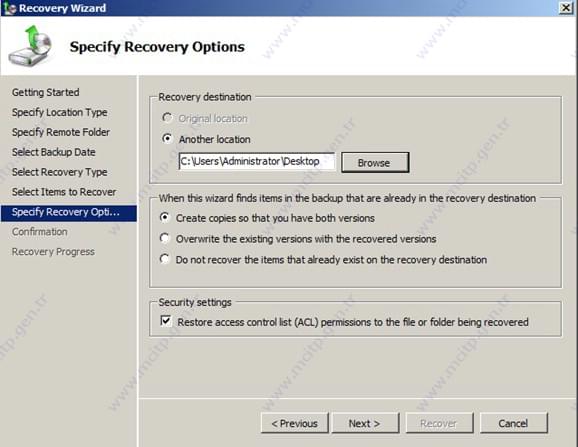The image size is (578, 447).
Task: Select the Specify Remote Folder step
Action: pyautogui.click(x=61, y=132)
